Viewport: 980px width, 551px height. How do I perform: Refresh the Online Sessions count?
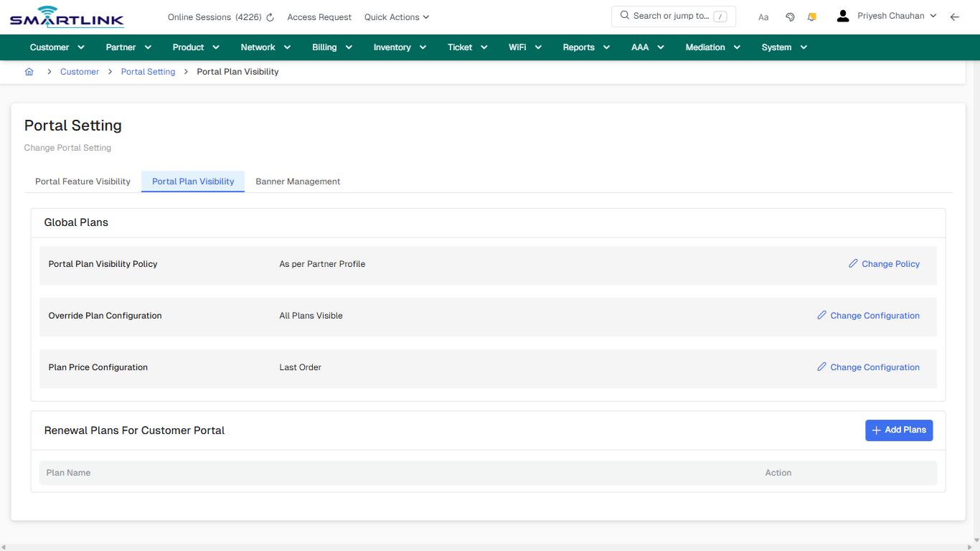270,17
